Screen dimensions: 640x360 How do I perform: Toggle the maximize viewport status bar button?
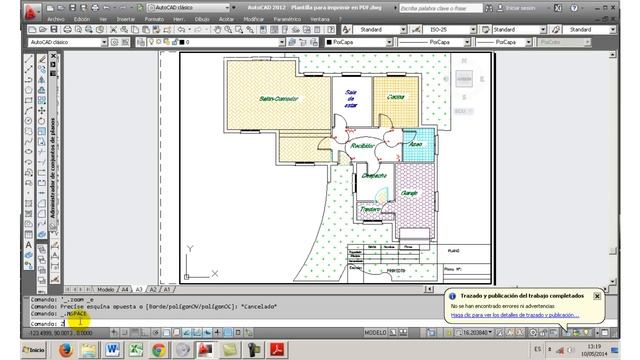431,333
